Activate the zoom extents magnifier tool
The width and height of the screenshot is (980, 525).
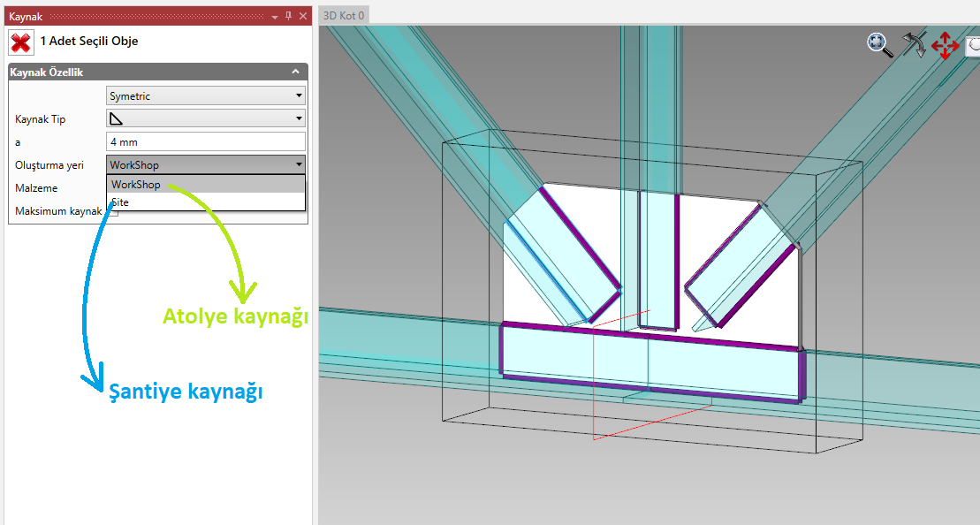pos(879,45)
